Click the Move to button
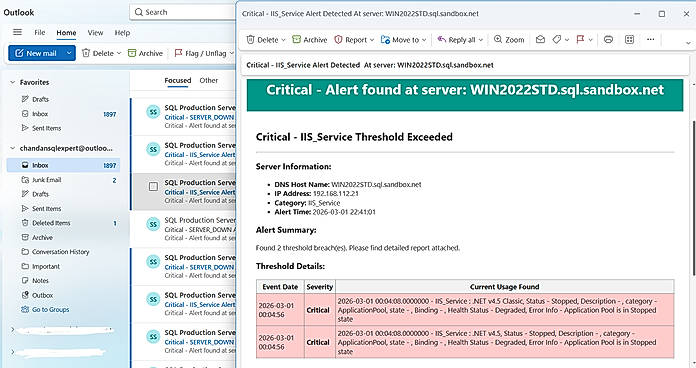 [x=400, y=40]
